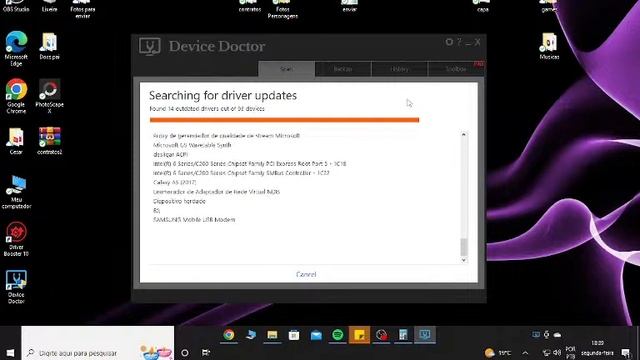Select Device Doctor desktop shortcut
This screenshot has width=640, height=360.
tap(16, 287)
